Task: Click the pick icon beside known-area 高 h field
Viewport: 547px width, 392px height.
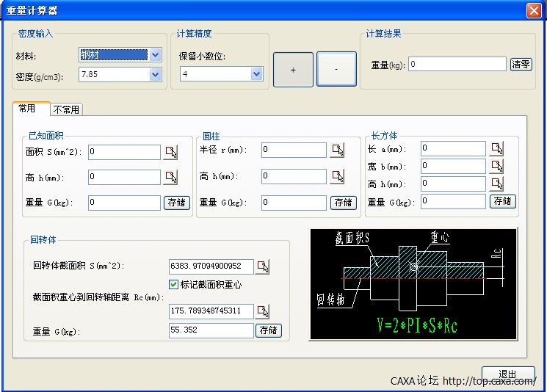Action: (171, 177)
